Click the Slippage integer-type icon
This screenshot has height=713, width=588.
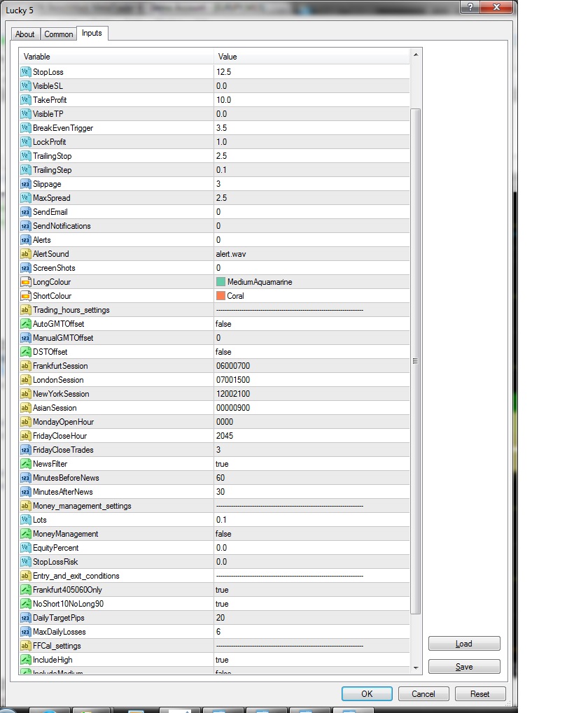(25, 184)
